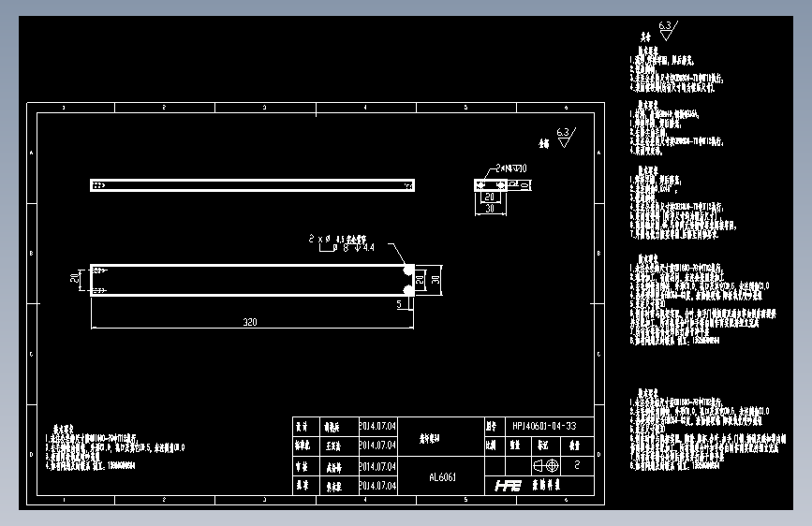
Task: Click the bottommost 2014.07.04 date in title block
Action: [x=377, y=486]
